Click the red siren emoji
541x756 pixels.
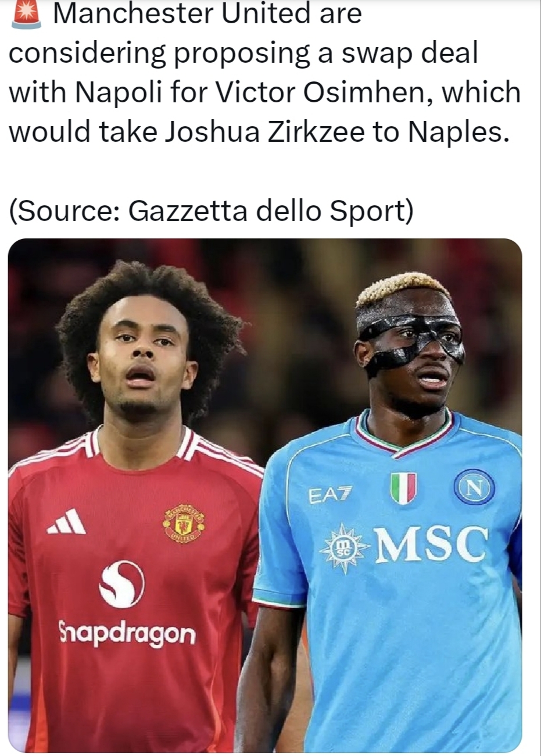26,13
